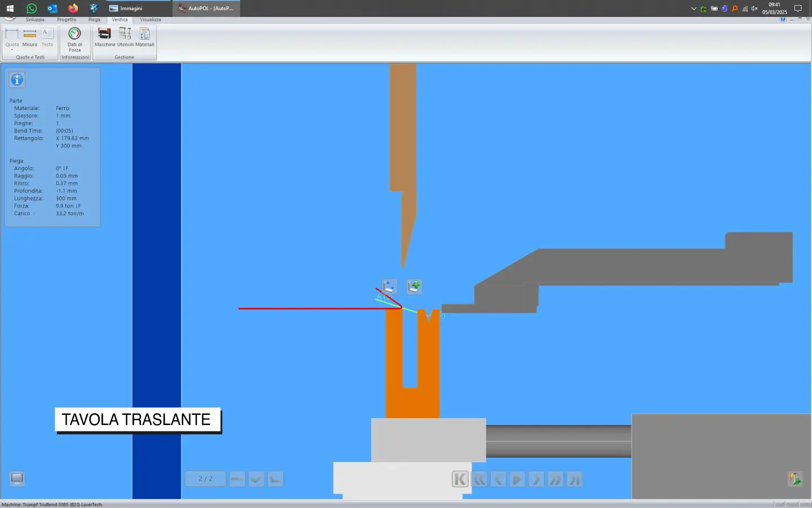This screenshot has width=812, height=508.
Task: Click the green arrow icon at bottom right
Action: coord(795,479)
